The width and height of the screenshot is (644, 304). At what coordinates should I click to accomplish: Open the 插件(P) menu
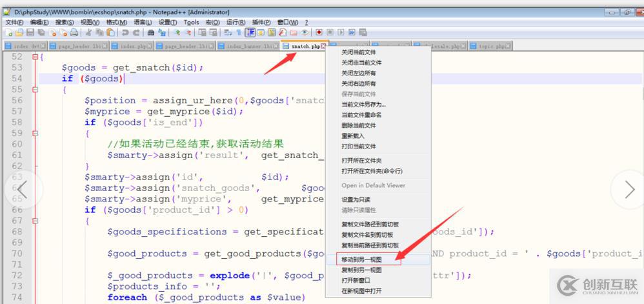pyautogui.click(x=261, y=22)
